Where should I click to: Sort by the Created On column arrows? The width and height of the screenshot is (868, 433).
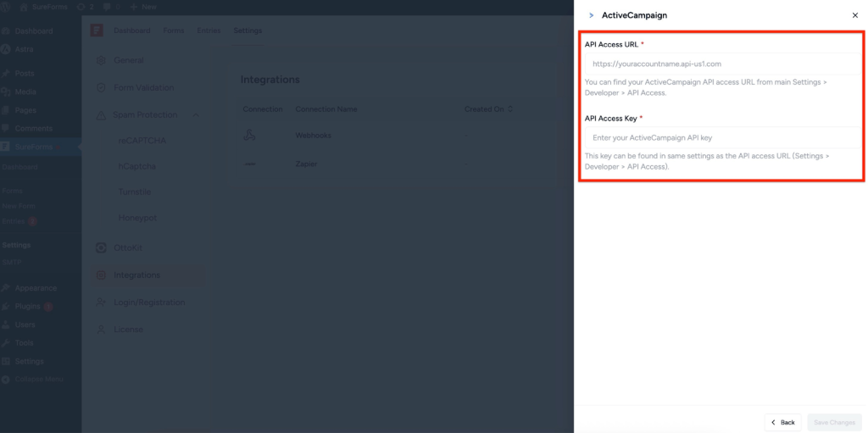click(510, 109)
